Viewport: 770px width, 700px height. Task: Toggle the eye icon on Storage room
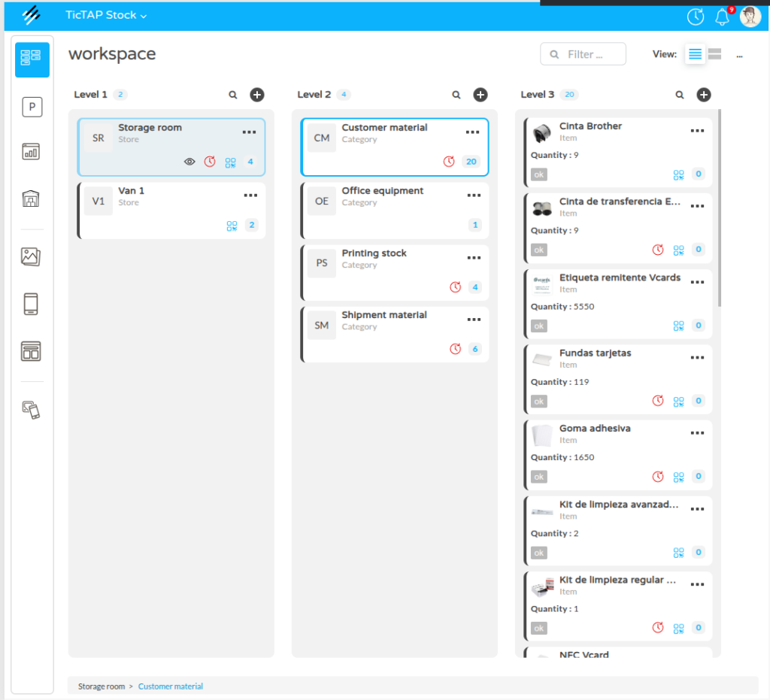[190, 162]
